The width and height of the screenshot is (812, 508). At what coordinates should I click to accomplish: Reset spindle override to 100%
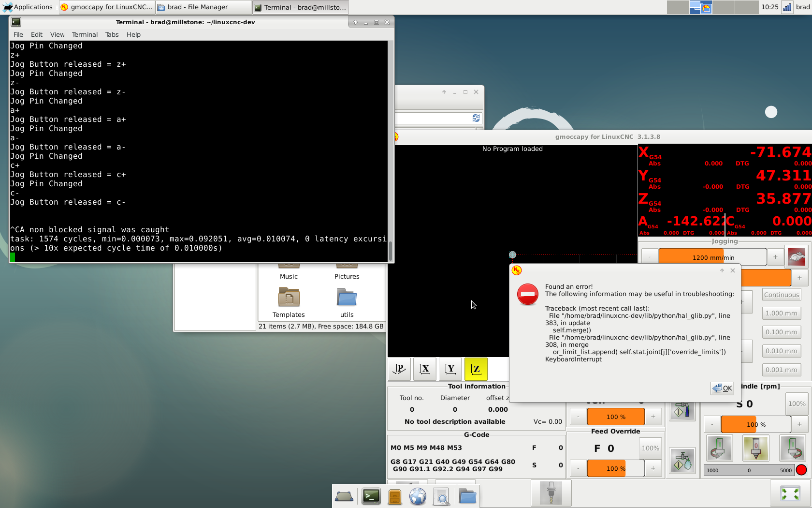click(797, 404)
